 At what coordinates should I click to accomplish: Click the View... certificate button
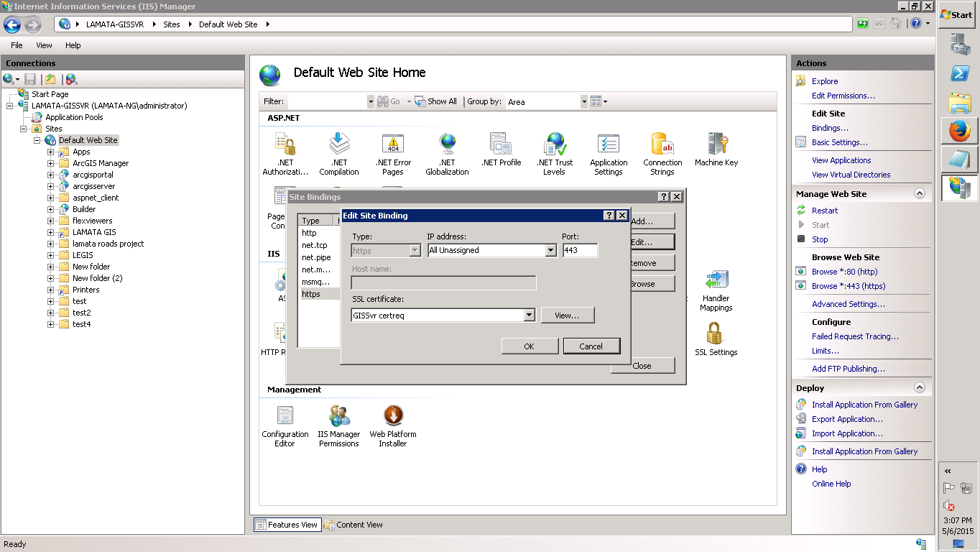567,316
